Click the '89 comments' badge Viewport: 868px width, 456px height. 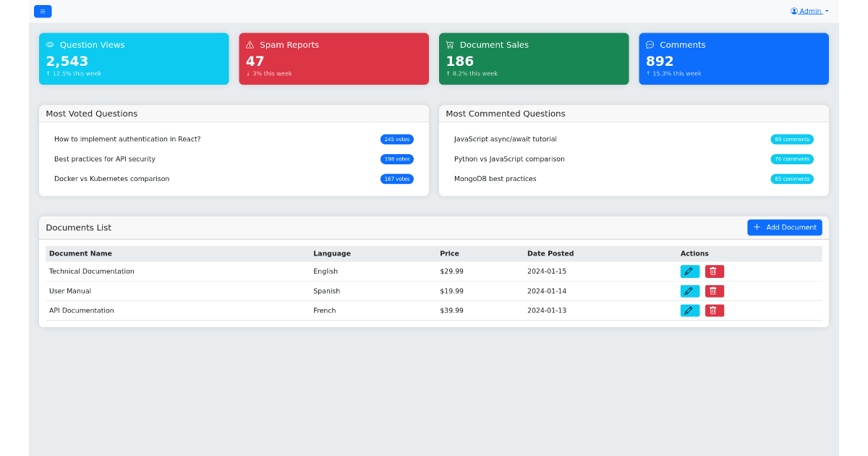pyautogui.click(x=792, y=139)
